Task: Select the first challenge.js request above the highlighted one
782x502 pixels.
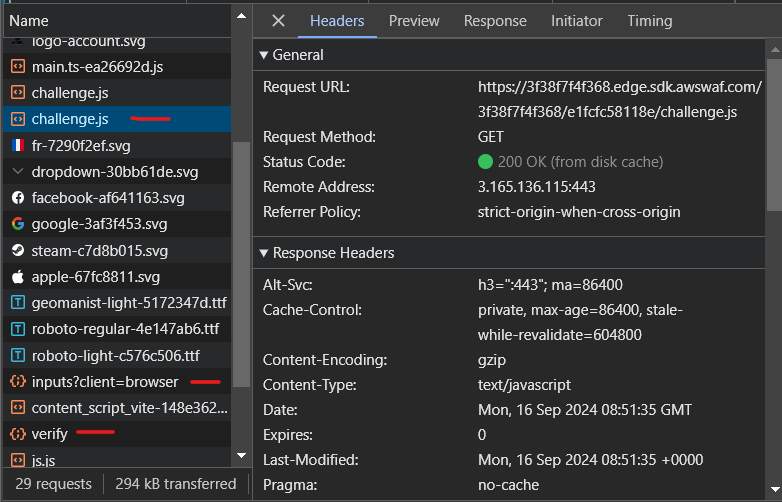Action: point(117,93)
